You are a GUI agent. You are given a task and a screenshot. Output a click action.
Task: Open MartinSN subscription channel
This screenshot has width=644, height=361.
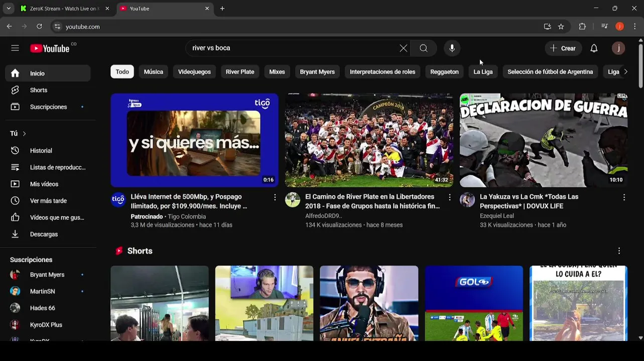pyautogui.click(x=48, y=291)
